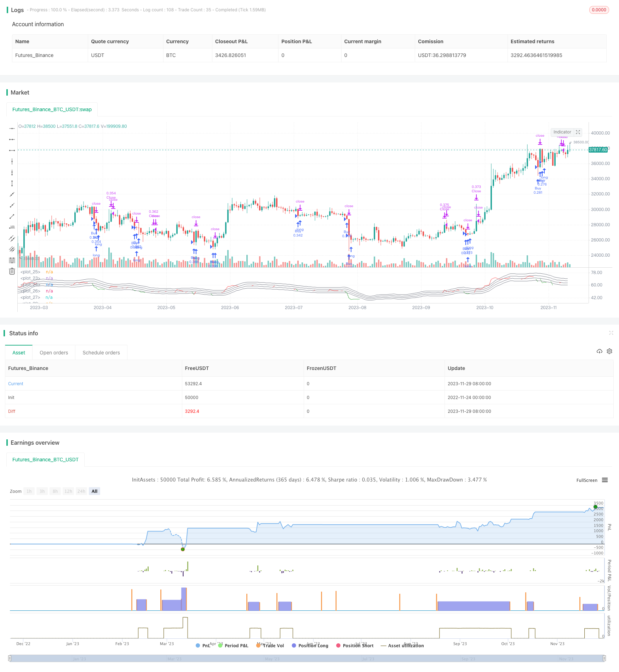Toggle the Period P&L legend series
The image size is (619, 672).
pos(233,645)
